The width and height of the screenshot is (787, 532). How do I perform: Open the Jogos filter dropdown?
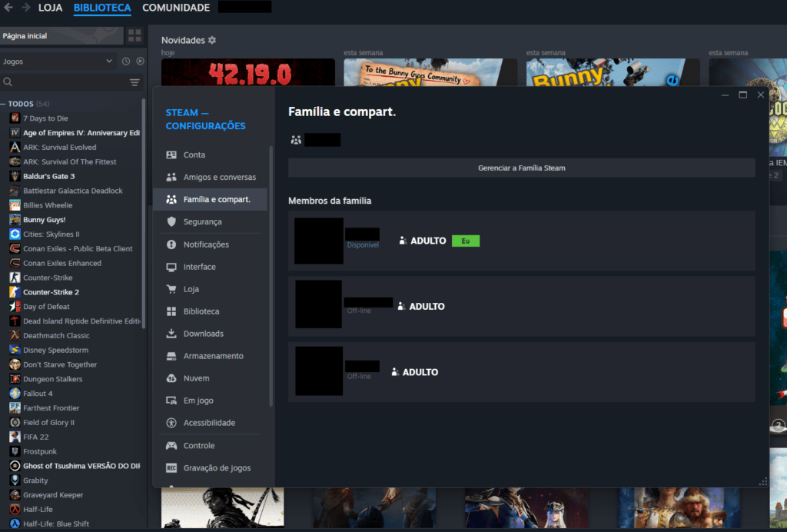58,62
